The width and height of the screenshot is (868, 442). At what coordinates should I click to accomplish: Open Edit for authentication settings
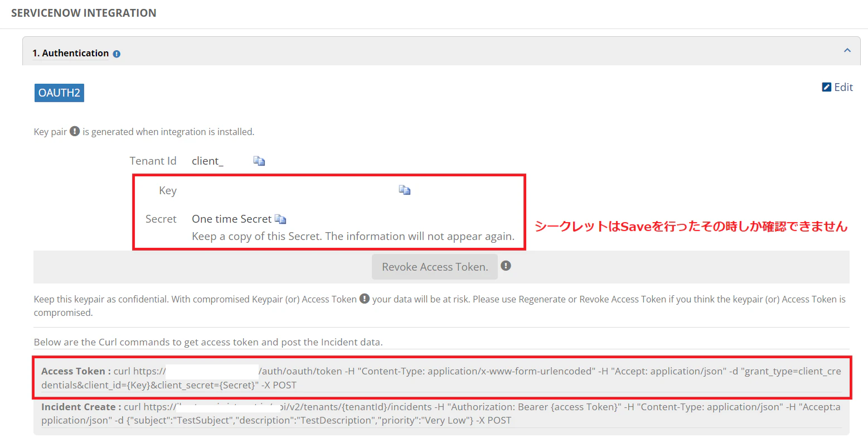click(x=837, y=87)
